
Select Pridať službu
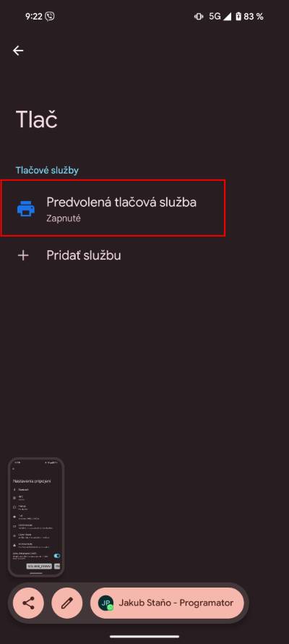(84, 255)
